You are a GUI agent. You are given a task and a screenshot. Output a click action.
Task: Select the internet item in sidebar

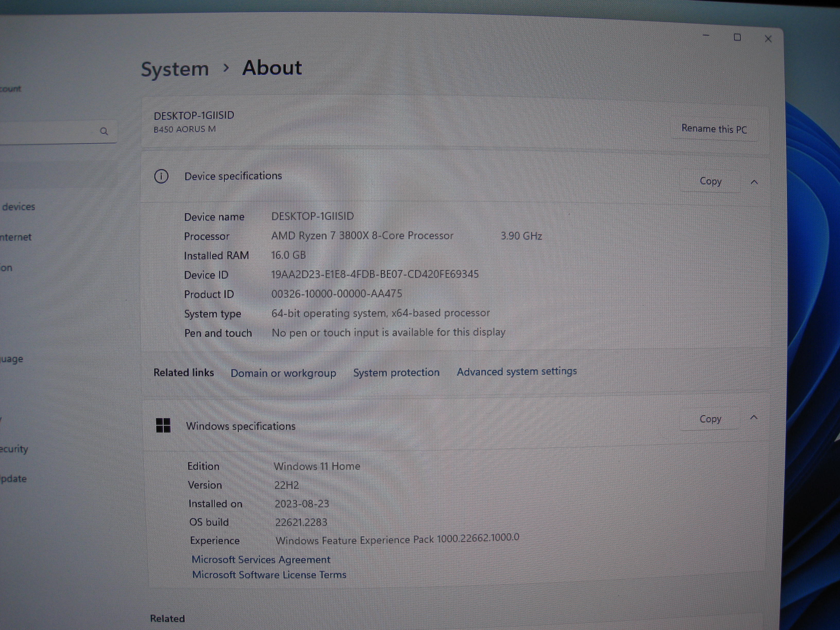coord(15,237)
